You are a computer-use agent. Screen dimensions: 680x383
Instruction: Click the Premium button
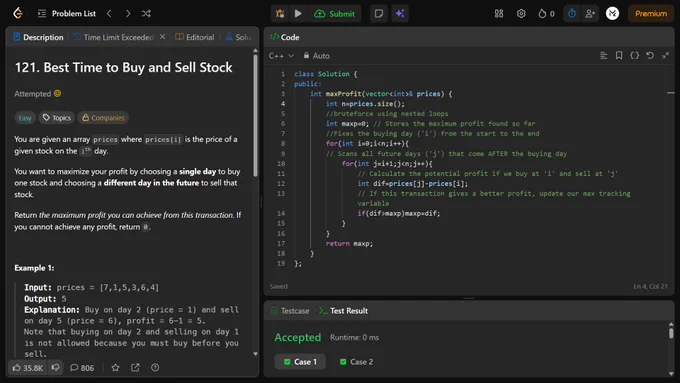(651, 13)
